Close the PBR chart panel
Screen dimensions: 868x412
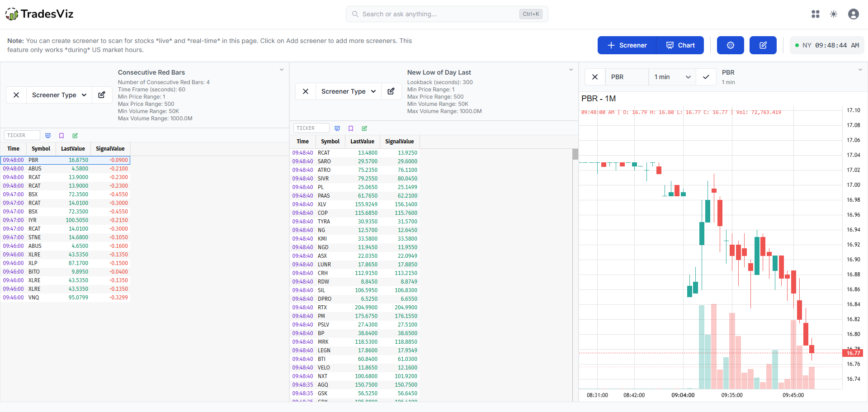tap(595, 77)
